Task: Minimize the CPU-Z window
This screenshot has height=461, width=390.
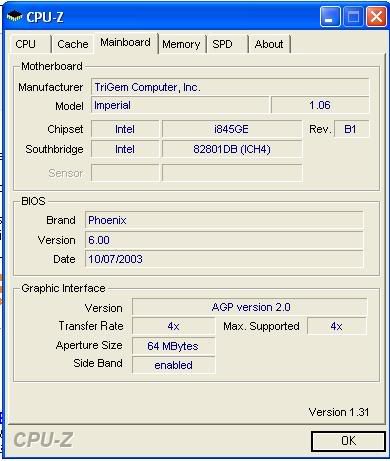Action: pos(330,16)
